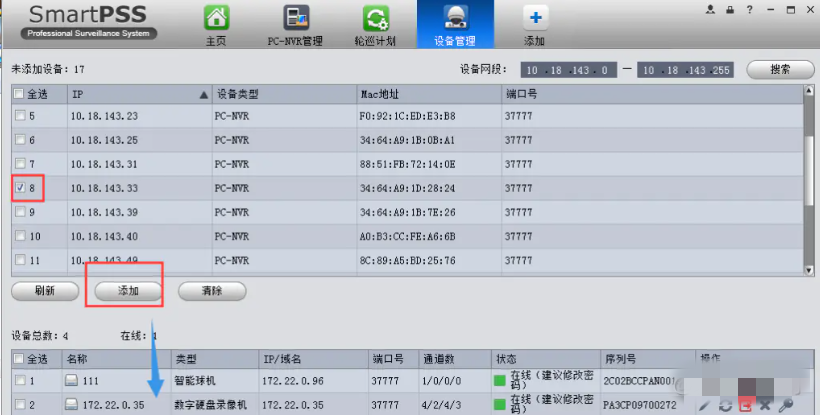Viewport: 820px width, 415px height.
Task: Click the 序列号 column header
Action: [647, 359]
